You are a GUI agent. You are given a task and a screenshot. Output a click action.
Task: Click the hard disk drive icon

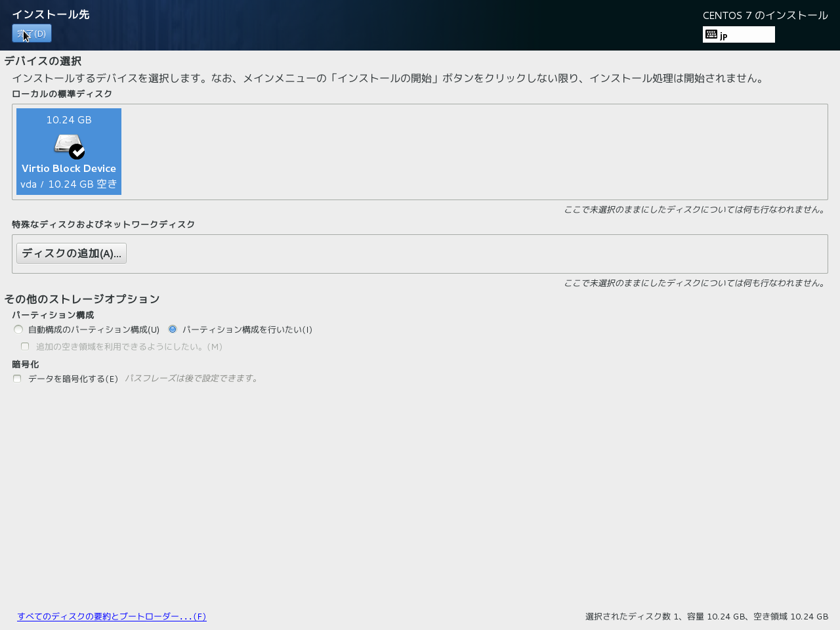(66, 144)
